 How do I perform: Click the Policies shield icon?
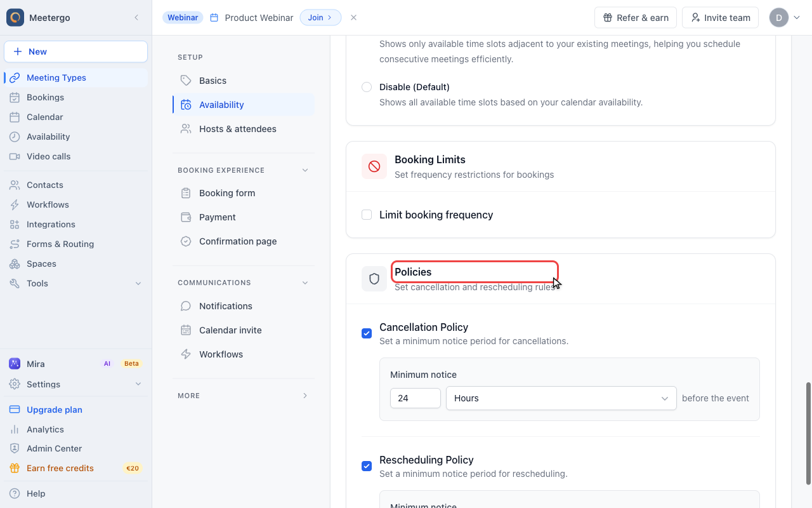tap(374, 279)
